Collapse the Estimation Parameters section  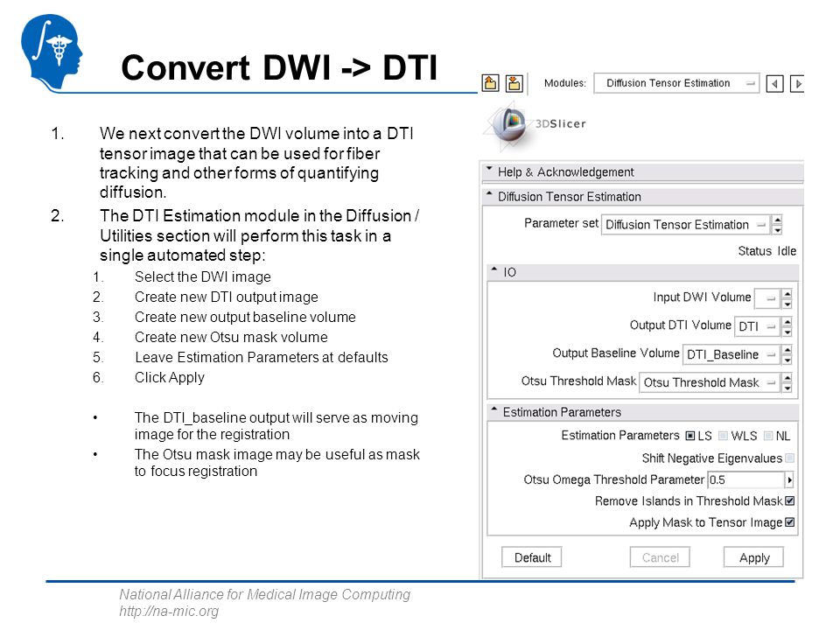tap(642, 412)
